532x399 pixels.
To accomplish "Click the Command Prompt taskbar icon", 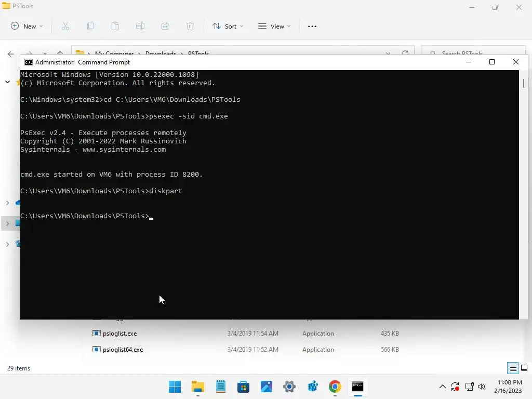I will click(x=357, y=387).
